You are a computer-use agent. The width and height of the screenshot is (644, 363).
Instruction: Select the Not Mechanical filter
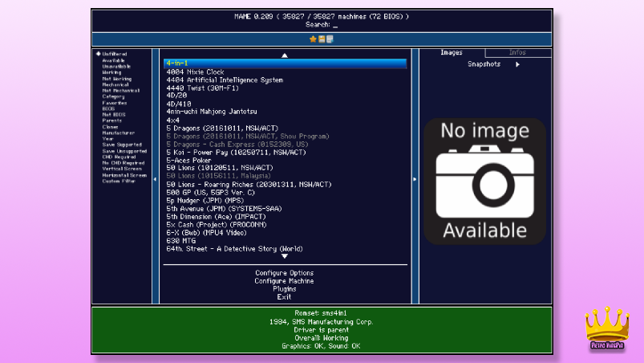tap(121, 91)
